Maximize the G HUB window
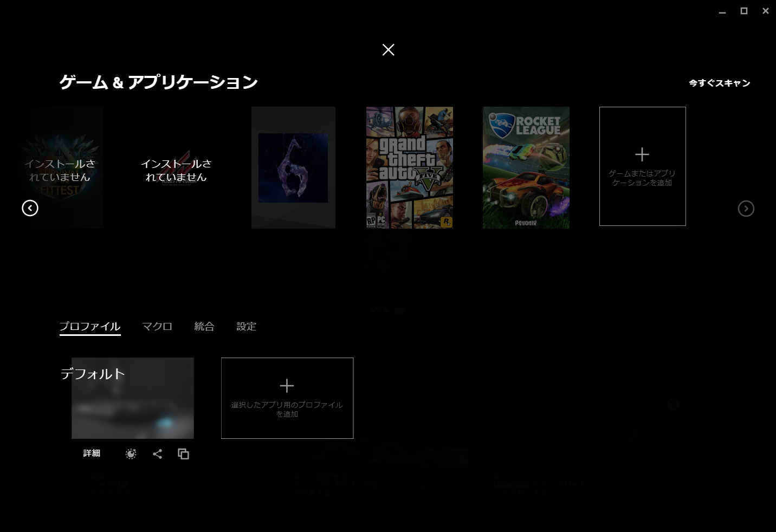 tap(744, 11)
